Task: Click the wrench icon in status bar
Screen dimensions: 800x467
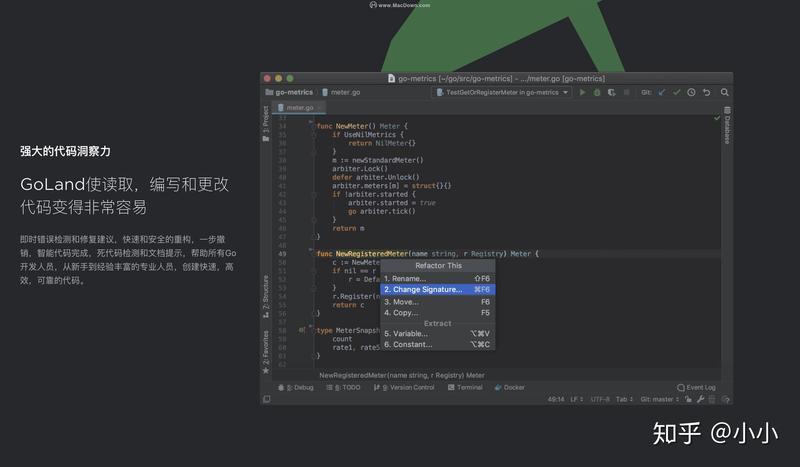Action: pos(701,399)
